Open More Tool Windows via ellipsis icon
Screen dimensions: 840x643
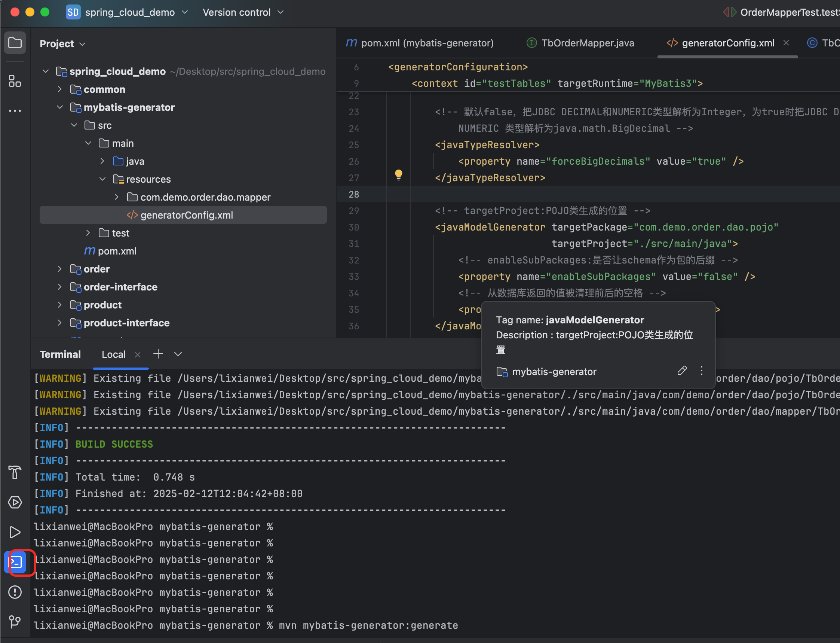[x=15, y=111]
